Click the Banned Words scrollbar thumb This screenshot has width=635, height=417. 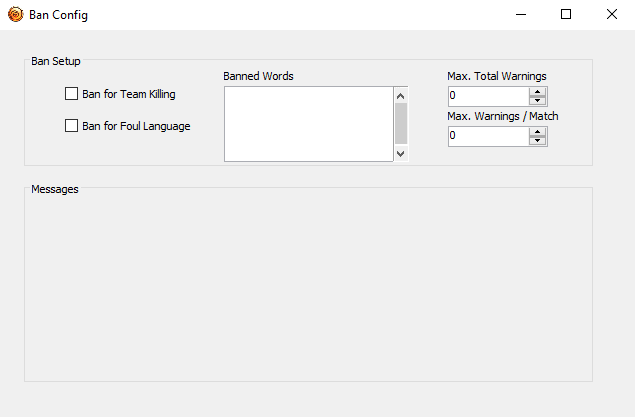(x=401, y=124)
